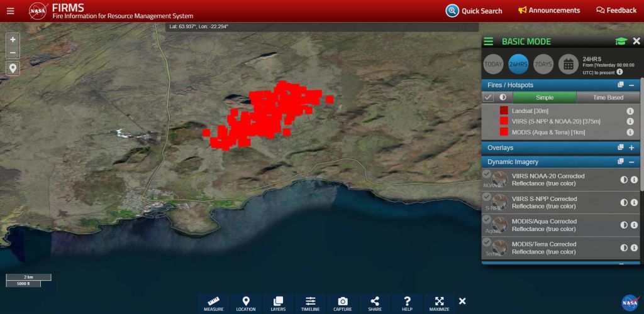
Task: Toggle the VIIRS NOAA-20 Corrected Reflectance layer
Action: pyautogui.click(x=487, y=174)
